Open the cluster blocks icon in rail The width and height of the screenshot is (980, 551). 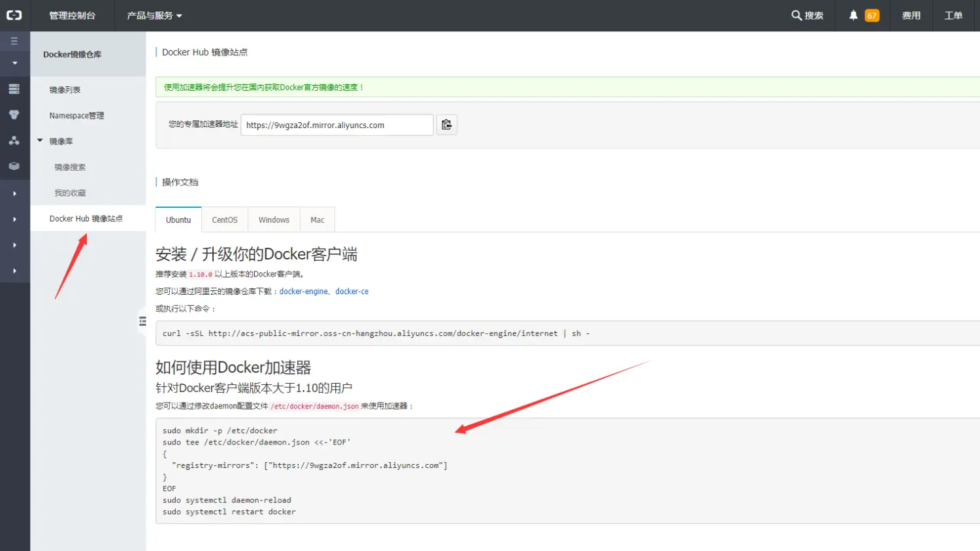point(14,114)
